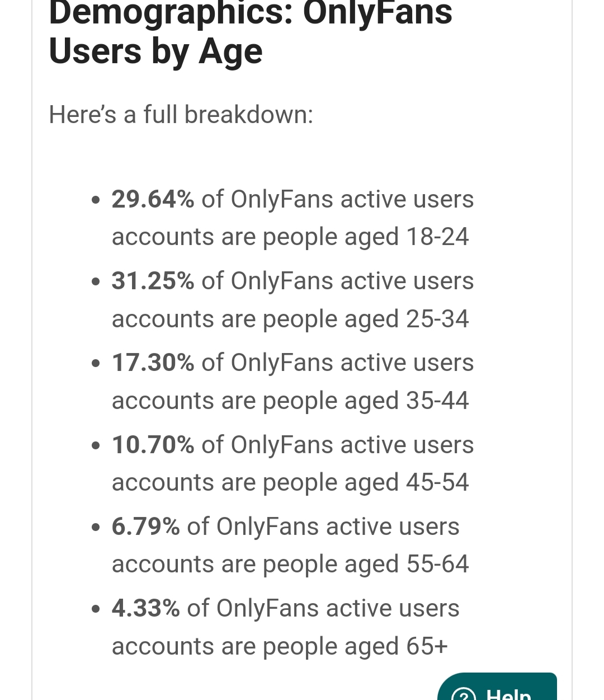Viewport: 604px width, 700px height.
Task: Click the 6.79% bold figure
Action: pyautogui.click(x=145, y=527)
